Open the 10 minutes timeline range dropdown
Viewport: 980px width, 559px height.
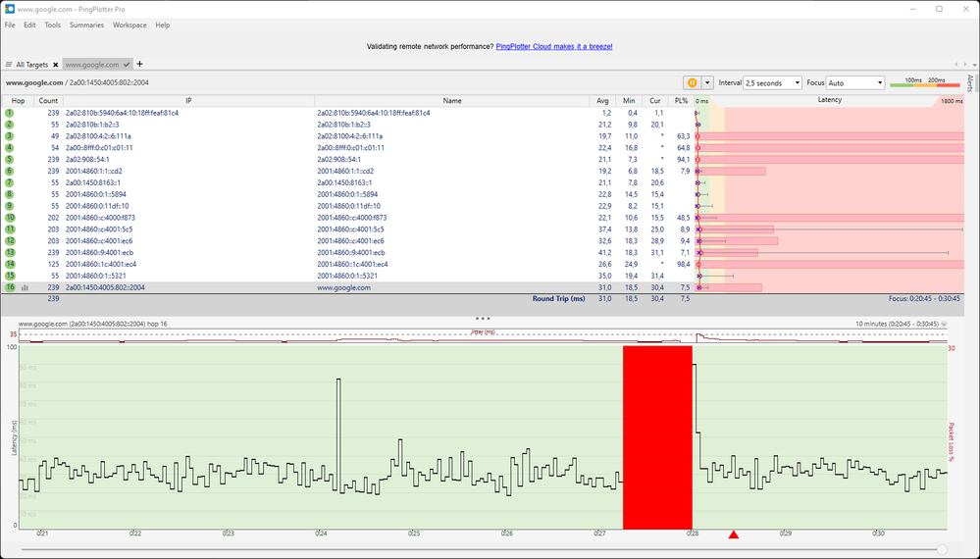944,323
